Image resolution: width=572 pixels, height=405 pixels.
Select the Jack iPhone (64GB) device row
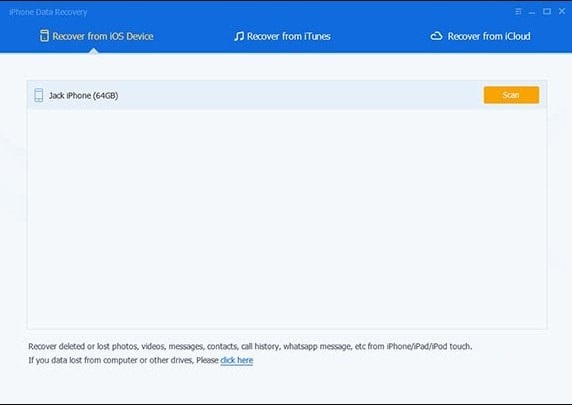coord(287,95)
